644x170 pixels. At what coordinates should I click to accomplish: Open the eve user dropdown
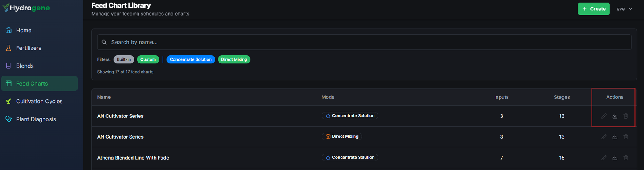[x=624, y=9]
